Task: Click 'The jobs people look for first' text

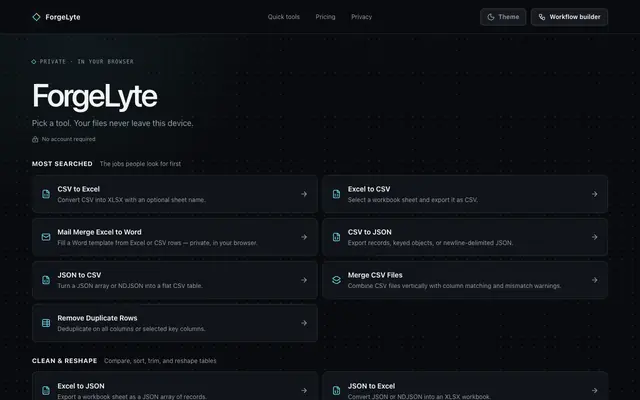Action: point(140,164)
